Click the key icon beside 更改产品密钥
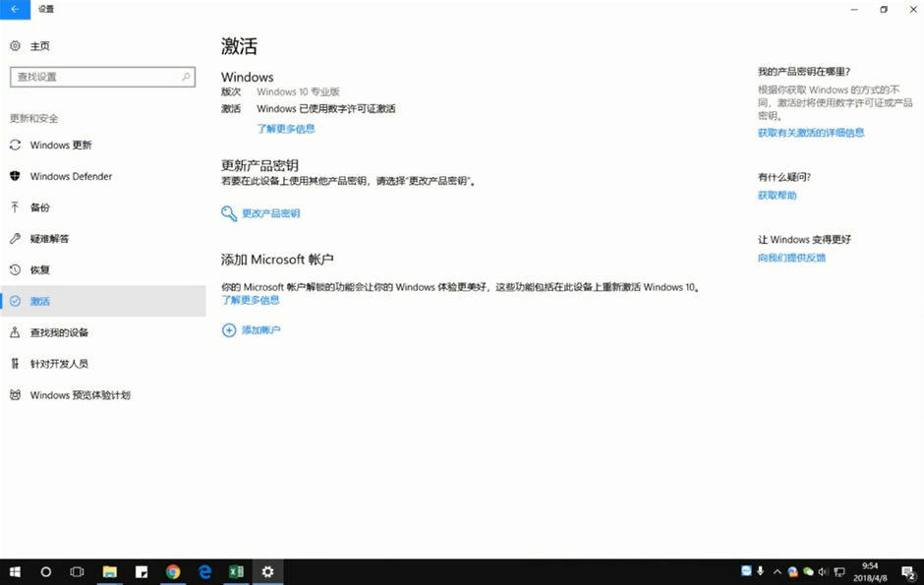This screenshot has width=924, height=585. 229,213
